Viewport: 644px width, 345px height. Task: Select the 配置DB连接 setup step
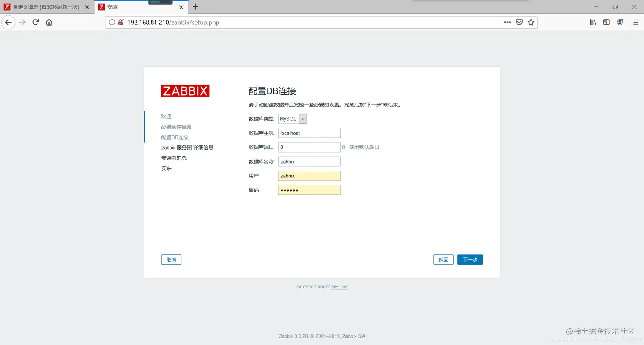coord(175,137)
